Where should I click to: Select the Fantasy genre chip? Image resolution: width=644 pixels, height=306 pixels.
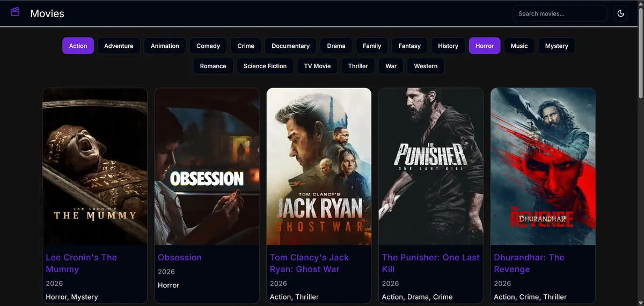click(x=409, y=46)
